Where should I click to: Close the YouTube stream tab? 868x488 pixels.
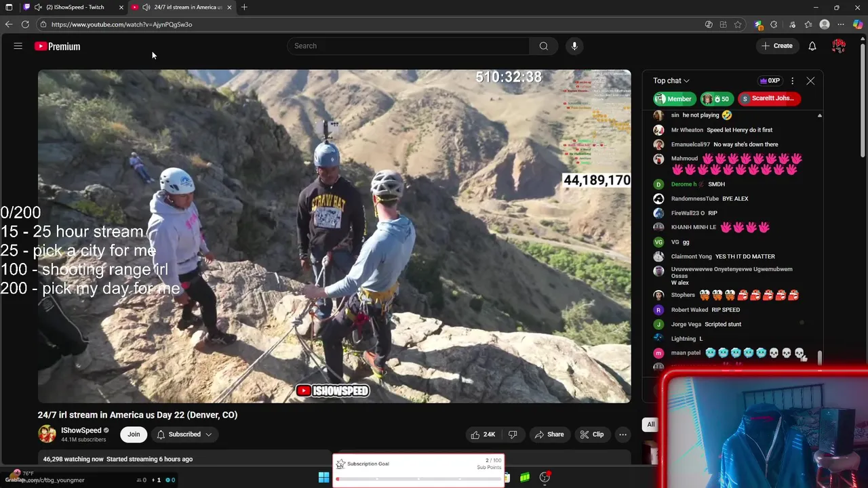(229, 7)
